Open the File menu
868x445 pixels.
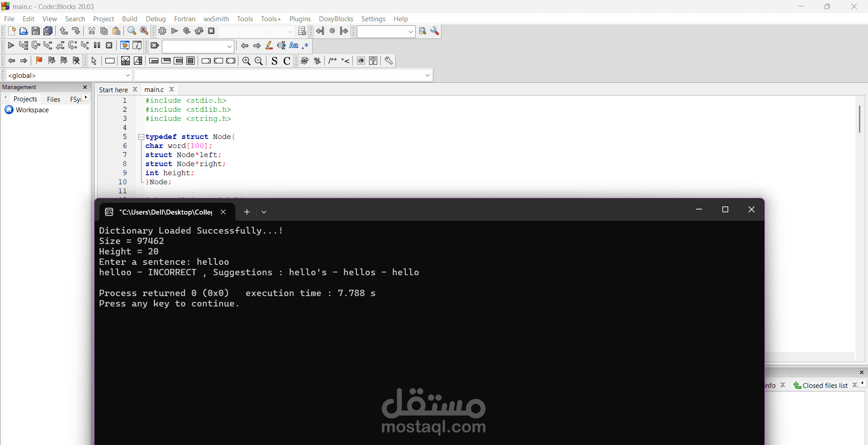pos(9,19)
